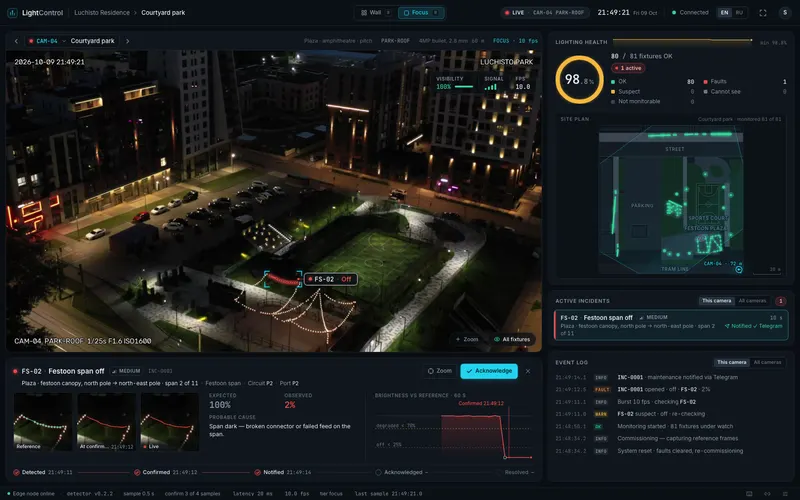800x500 pixels.
Task: Acknowledge the FS-02 incident
Action: (x=489, y=371)
